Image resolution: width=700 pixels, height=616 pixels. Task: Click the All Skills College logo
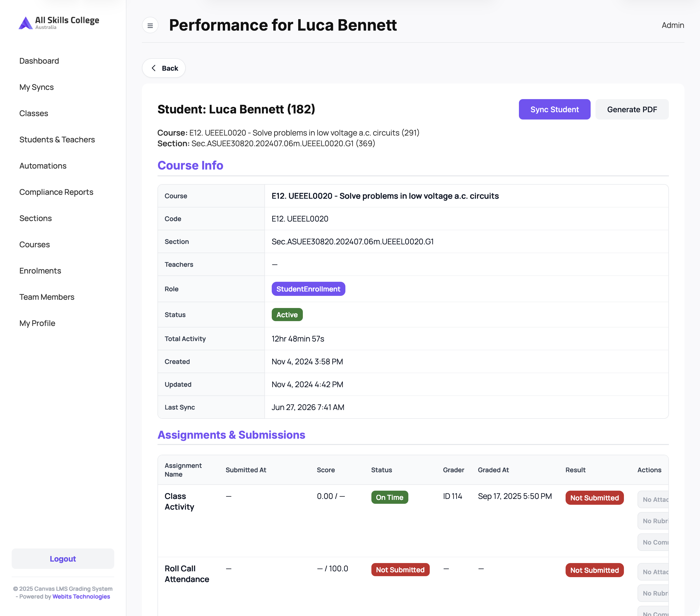(x=59, y=23)
